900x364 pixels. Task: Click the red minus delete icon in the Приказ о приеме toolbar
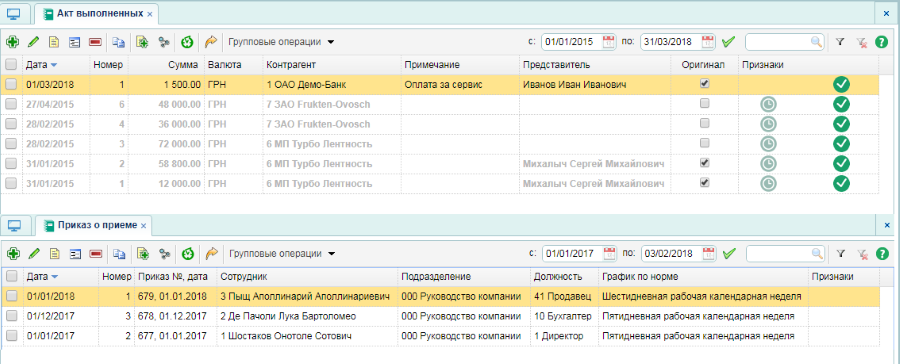click(x=95, y=253)
